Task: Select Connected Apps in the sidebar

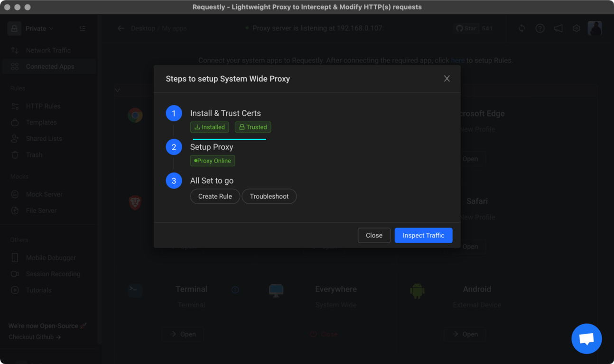Action: pos(50,67)
